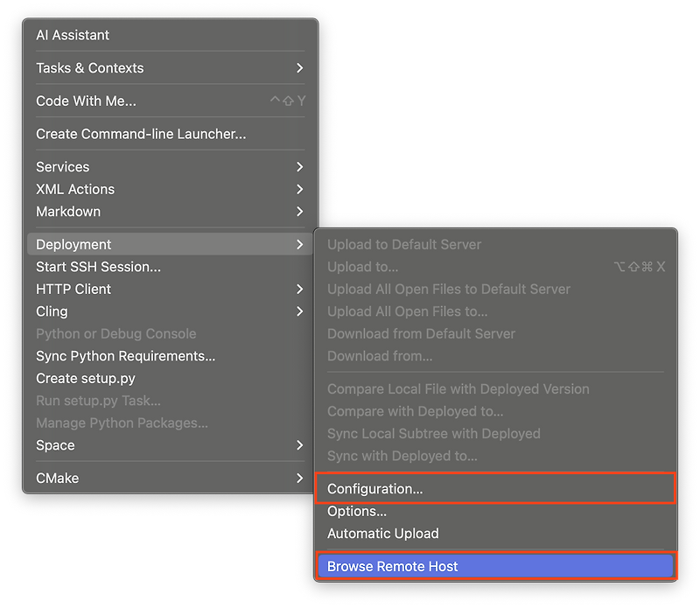Screen dimensions: 700x608
Task: Expand the Services submenu
Action: pos(63,167)
